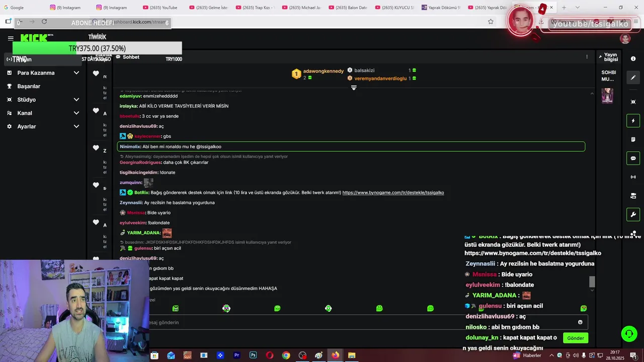Open Opera browser from the taskbar

point(270,355)
